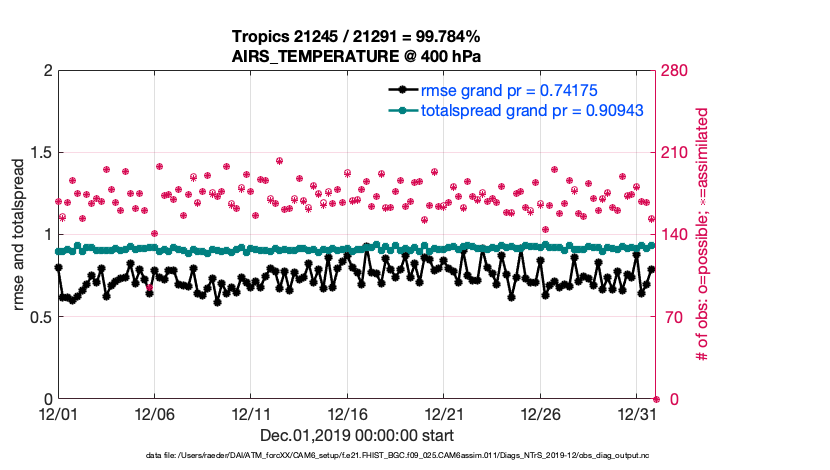Click the 12/31 x-axis tick label
Screen dimensions: 830x470
pos(636,413)
